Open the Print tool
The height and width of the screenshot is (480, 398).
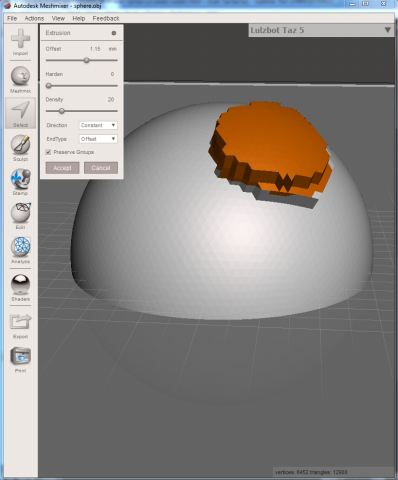[x=20, y=359]
